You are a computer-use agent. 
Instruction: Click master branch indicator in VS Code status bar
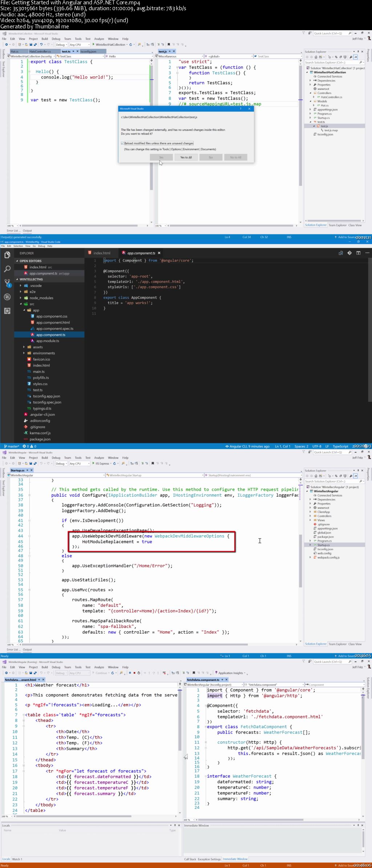[x=11, y=446]
